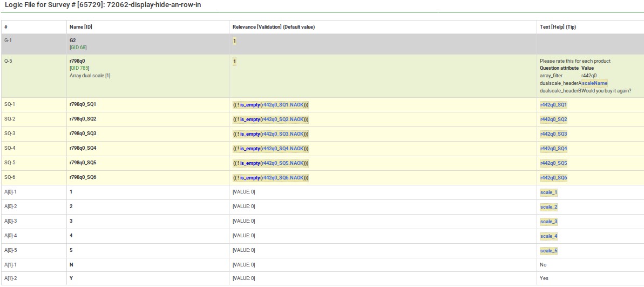
Task: Click r442q0_SQ2 in the Text column
Action: pos(553,119)
